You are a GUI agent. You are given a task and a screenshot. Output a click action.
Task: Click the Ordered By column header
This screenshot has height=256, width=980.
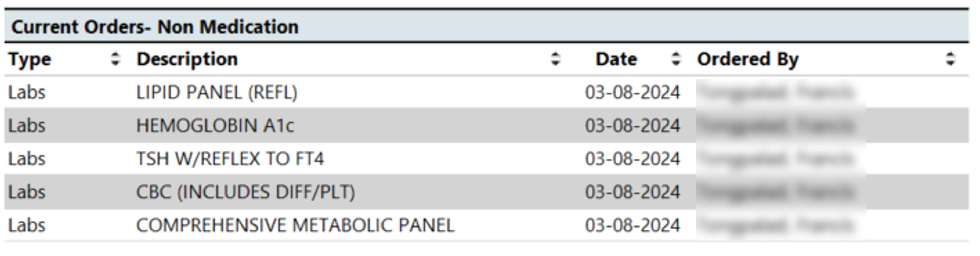[x=748, y=60]
